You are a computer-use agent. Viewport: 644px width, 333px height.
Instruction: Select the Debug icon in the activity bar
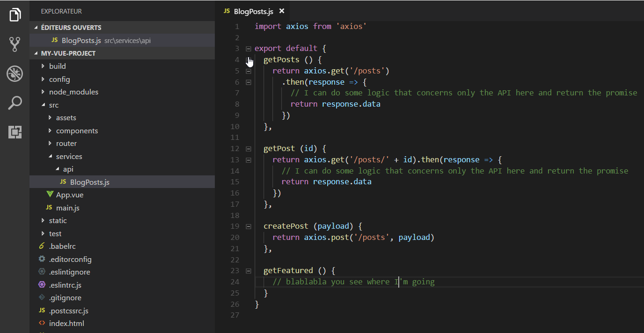pos(15,73)
